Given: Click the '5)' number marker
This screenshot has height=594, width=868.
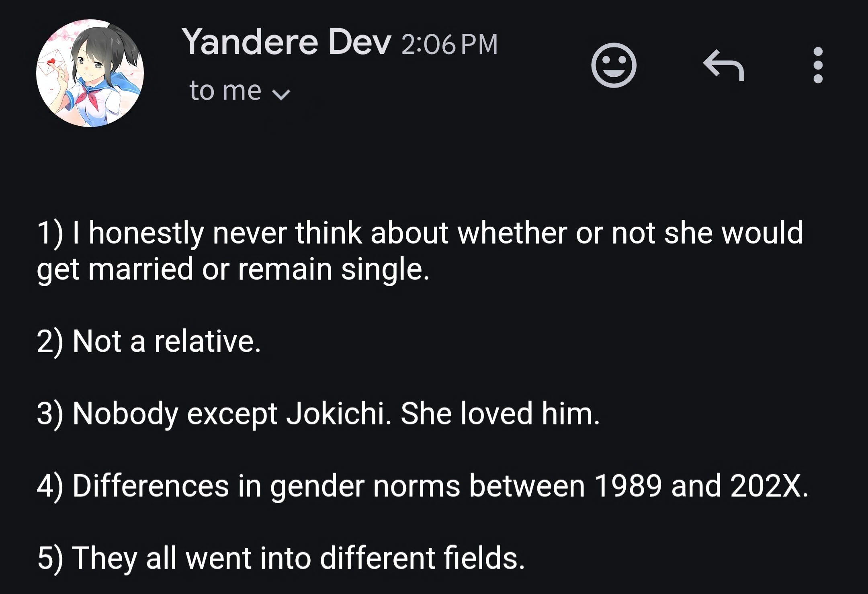Looking at the screenshot, I should [x=50, y=558].
